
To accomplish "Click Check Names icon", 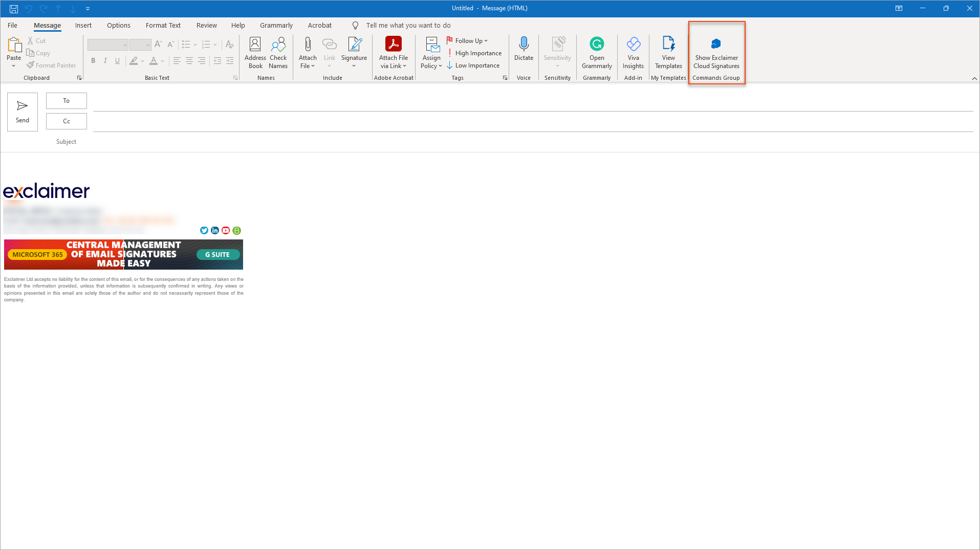I will click(x=278, y=45).
